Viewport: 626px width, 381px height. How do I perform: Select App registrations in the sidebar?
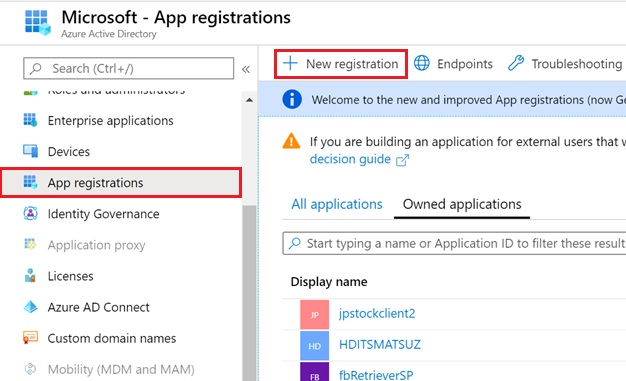tap(121, 183)
